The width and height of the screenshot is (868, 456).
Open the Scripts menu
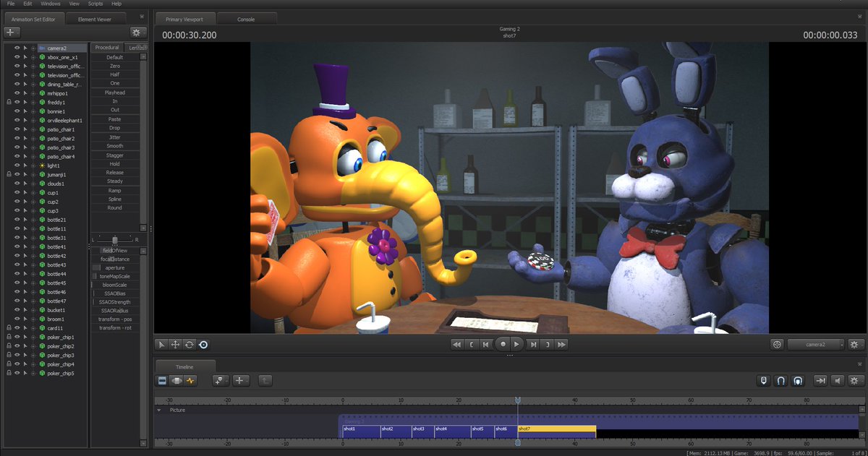[x=95, y=4]
